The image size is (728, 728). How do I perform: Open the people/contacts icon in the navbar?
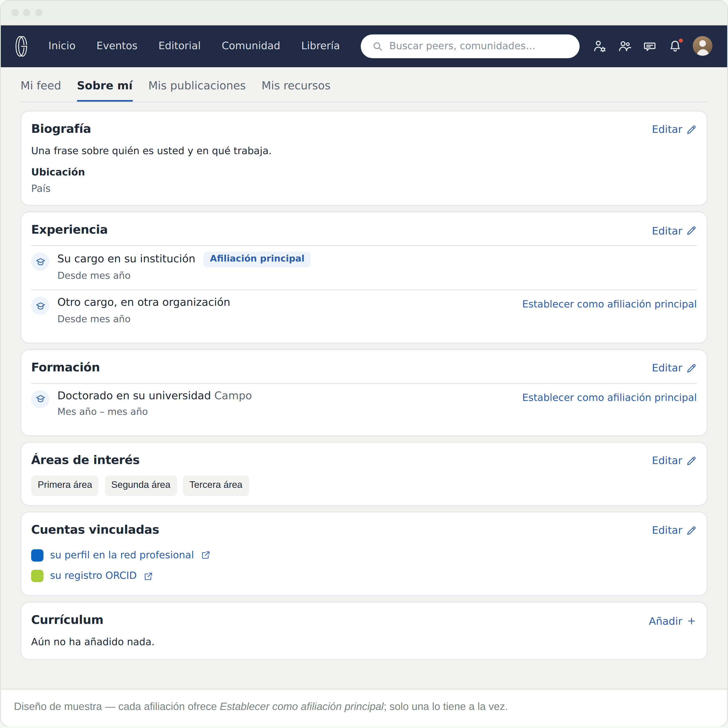[x=625, y=46]
